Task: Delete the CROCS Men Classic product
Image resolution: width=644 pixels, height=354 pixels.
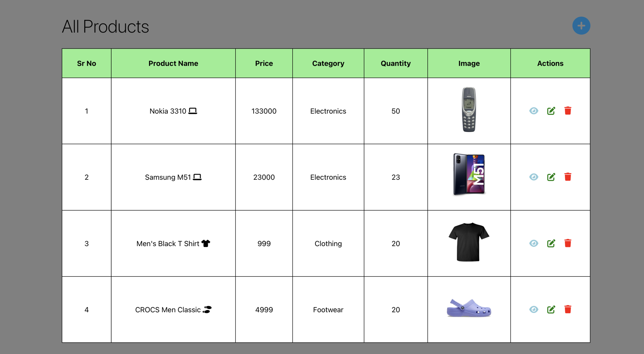Action: coord(568,309)
